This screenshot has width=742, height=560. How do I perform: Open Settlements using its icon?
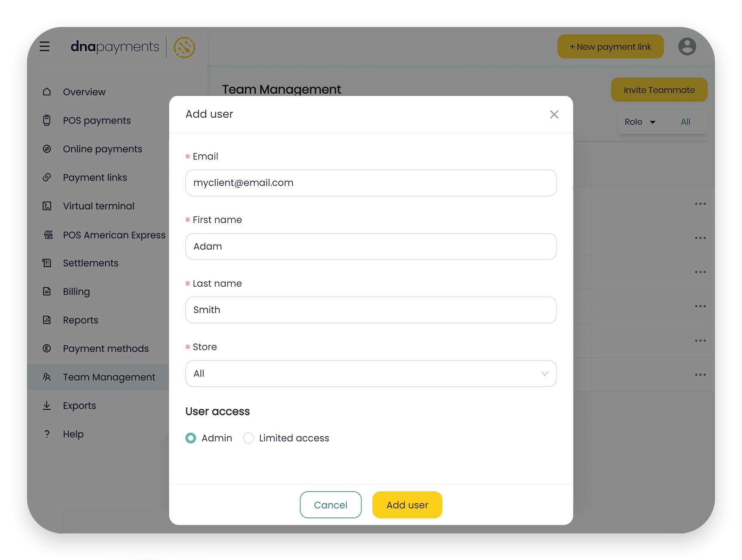(47, 263)
